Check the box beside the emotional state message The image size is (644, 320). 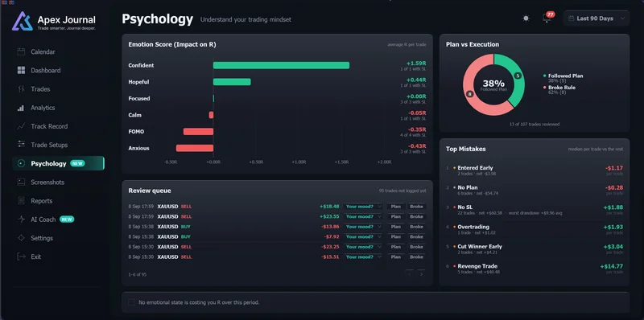tap(131, 302)
